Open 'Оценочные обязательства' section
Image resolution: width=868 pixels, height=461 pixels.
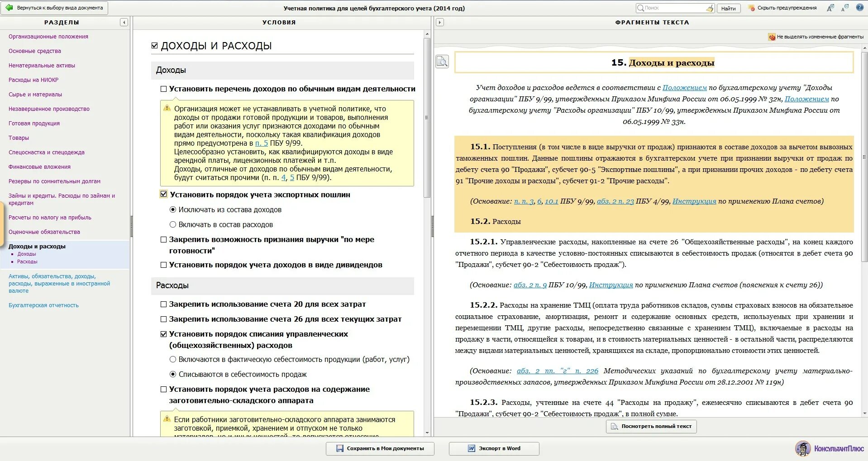[x=44, y=232]
